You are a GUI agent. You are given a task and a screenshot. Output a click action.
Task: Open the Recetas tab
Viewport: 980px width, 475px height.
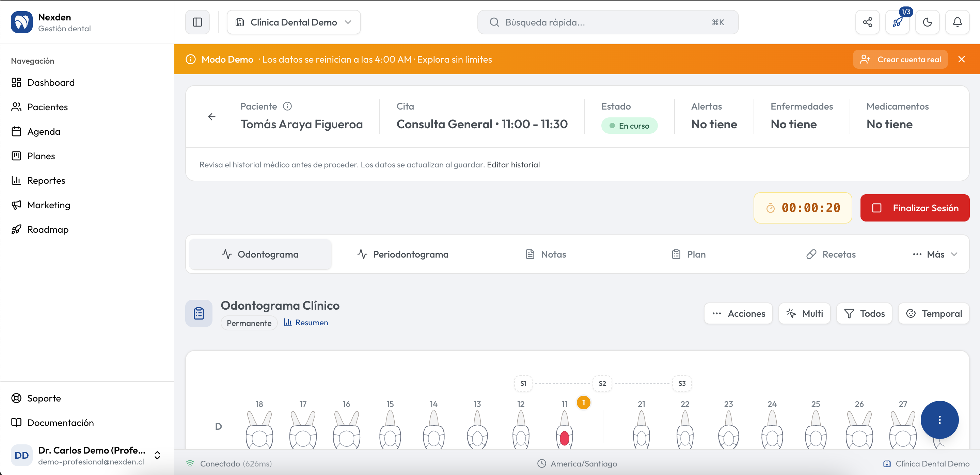(x=831, y=254)
